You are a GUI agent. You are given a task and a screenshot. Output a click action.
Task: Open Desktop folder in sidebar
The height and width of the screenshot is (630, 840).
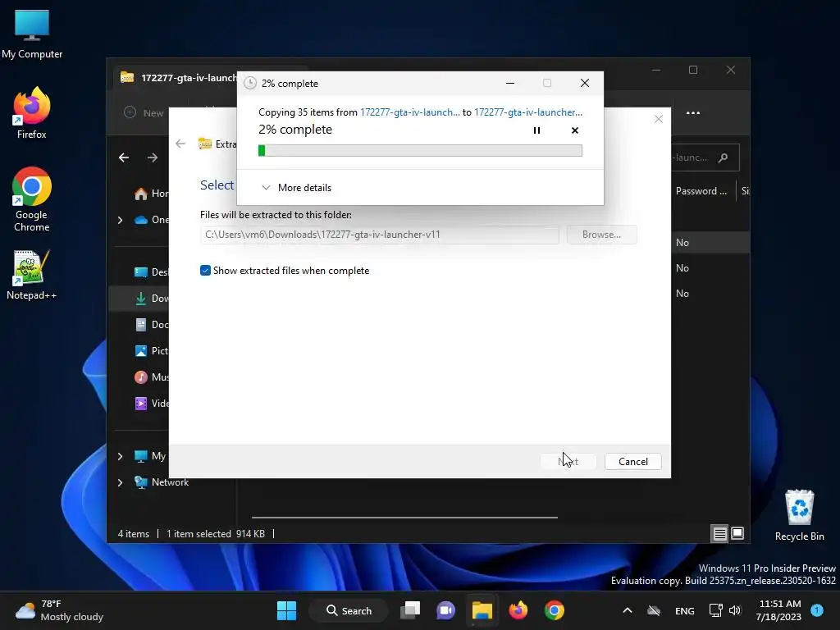tap(151, 272)
